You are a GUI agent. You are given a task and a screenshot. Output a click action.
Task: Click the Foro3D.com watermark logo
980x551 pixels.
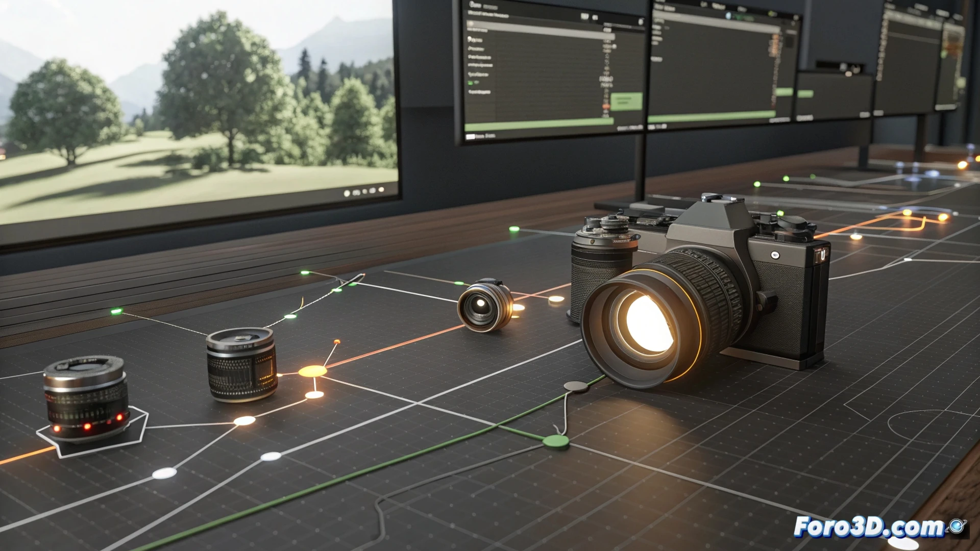tap(869, 527)
